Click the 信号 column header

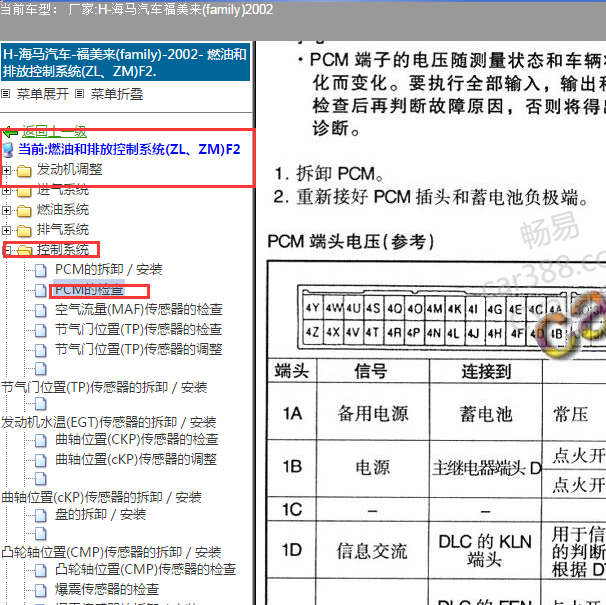(371, 371)
